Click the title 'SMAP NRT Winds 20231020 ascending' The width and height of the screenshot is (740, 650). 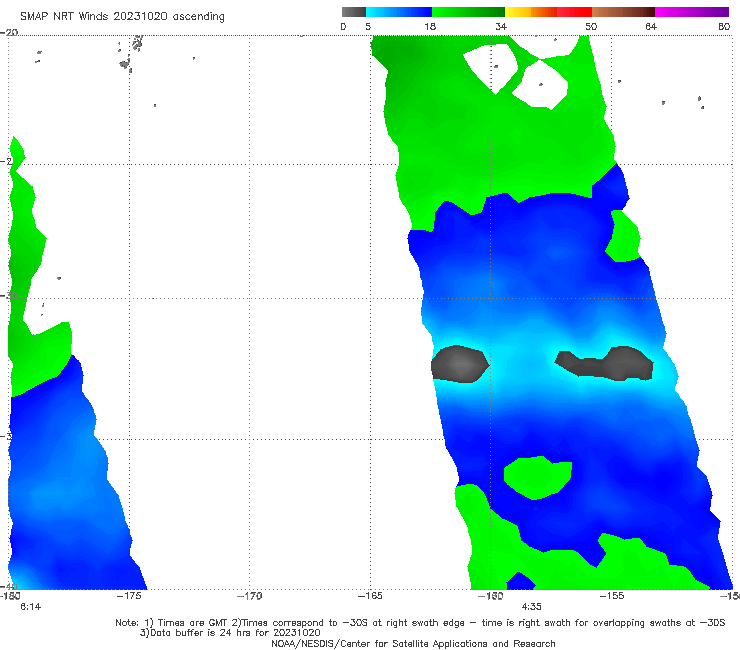pyautogui.click(x=122, y=16)
